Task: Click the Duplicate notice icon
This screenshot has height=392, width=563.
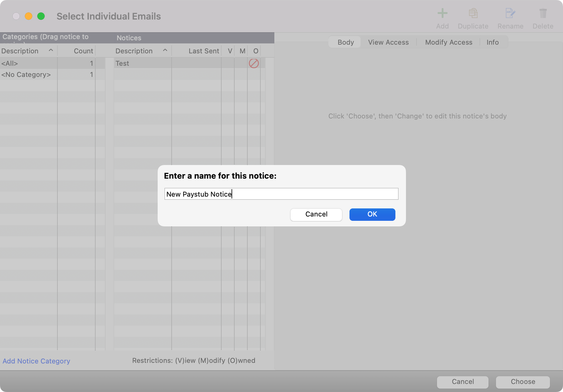Action: point(473,13)
